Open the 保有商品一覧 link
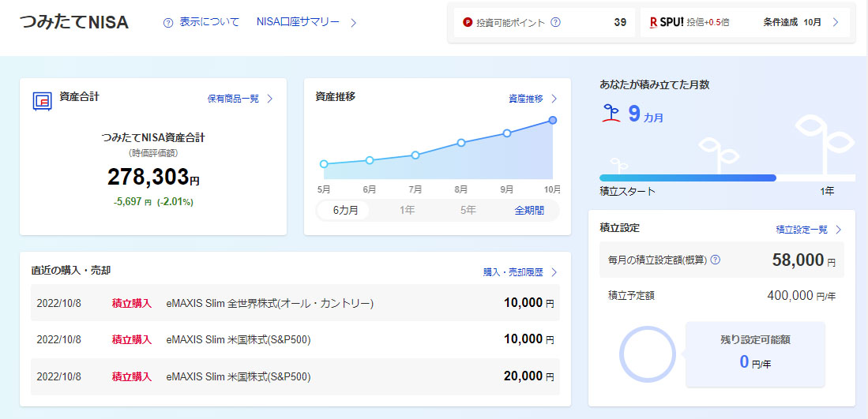868x419 pixels. [x=239, y=99]
